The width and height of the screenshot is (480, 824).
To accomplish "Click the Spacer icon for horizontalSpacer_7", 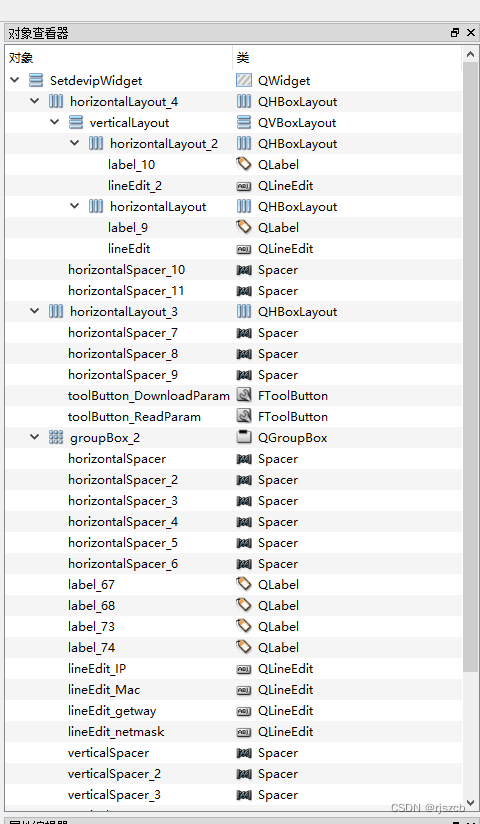I will (x=243, y=333).
